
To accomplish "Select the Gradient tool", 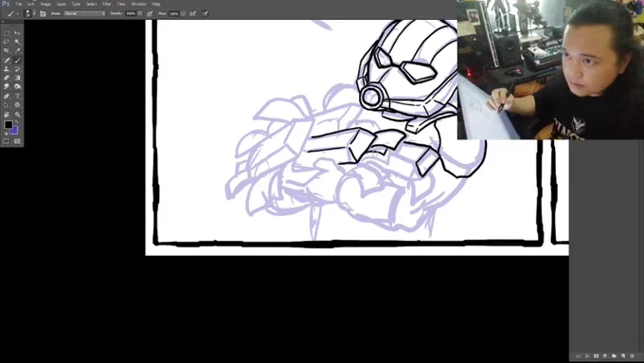I will pyautogui.click(x=17, y=78).
